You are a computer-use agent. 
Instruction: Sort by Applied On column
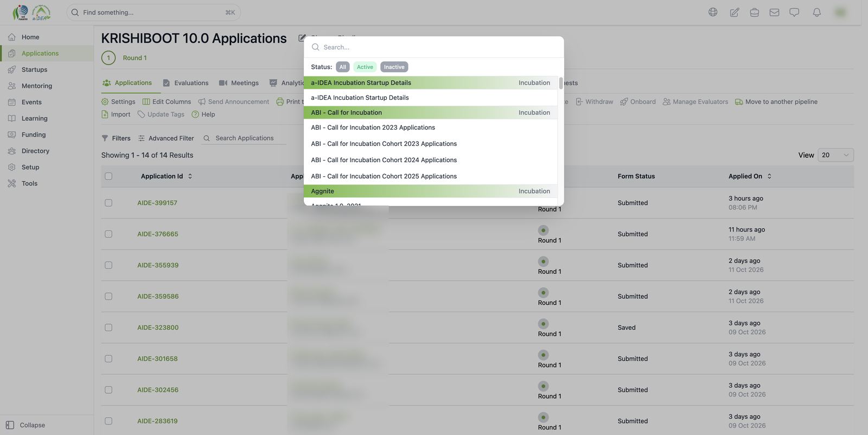click(750, 176)
